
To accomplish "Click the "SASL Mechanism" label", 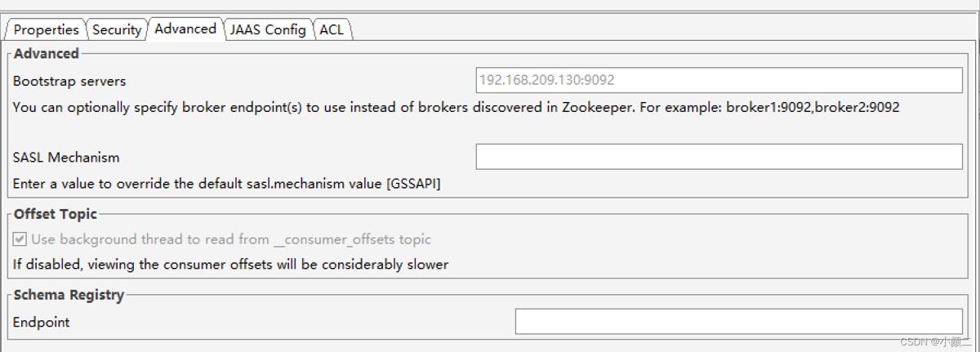I will [x=66, y=158].
